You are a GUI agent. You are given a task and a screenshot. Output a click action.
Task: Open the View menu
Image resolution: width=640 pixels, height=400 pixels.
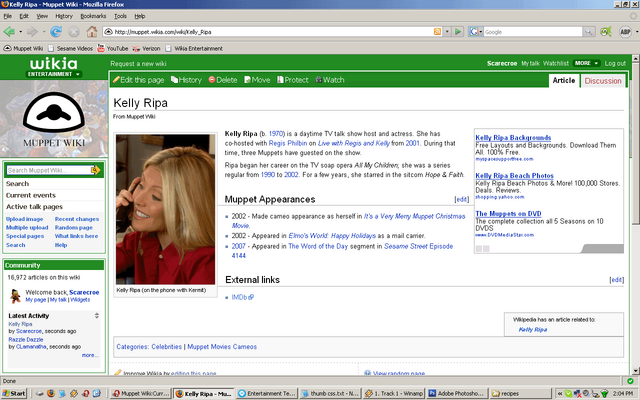(42, 16)
